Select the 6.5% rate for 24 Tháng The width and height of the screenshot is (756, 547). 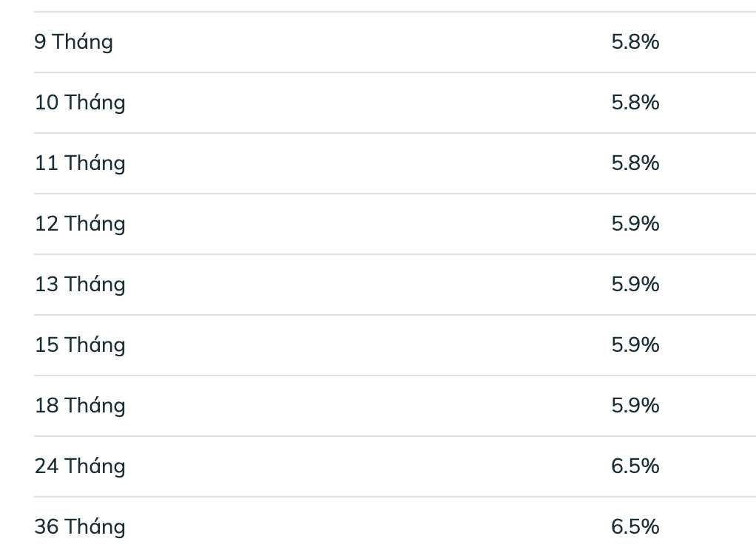[x=635, y=466]
